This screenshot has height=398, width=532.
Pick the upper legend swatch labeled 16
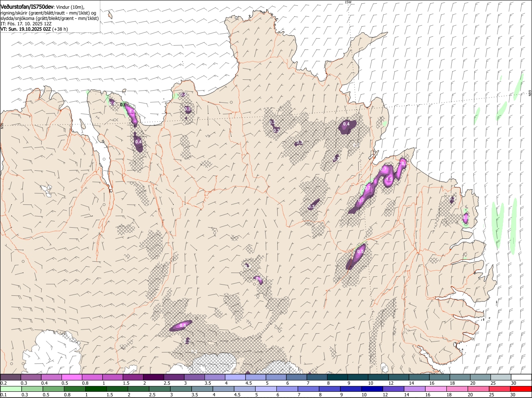coord(439,377)
